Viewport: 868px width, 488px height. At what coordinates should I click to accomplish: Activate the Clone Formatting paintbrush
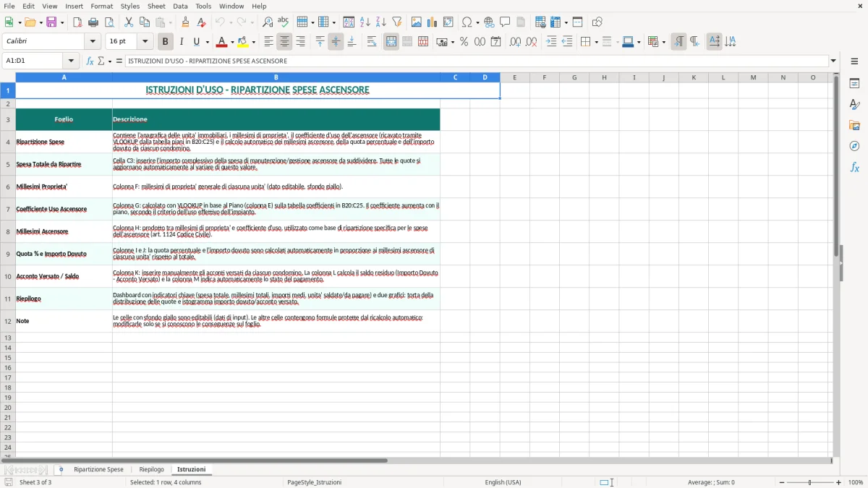coord(186,22)
